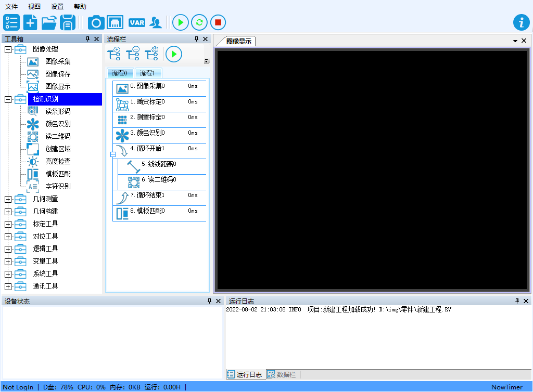This screenshot has width=533, height=392.
Task: Select flow step 7.循环结束1
Action: click(x=159, y=198)
